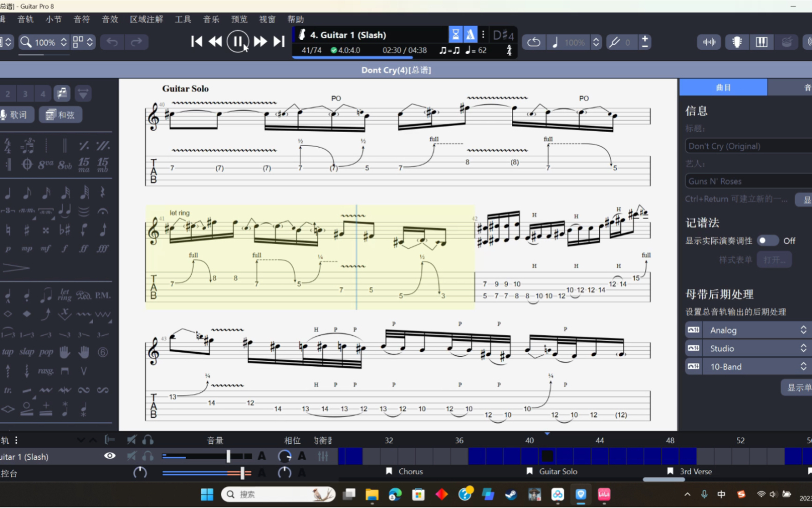Open the 音轨 menu
The height and width of the screenshot is (508, 812).
[x=25, y=19]
